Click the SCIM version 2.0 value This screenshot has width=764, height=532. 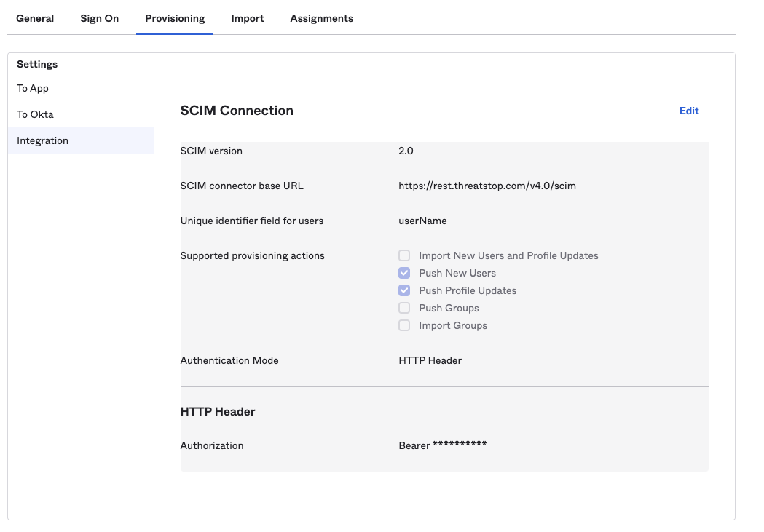click(406, 151)
